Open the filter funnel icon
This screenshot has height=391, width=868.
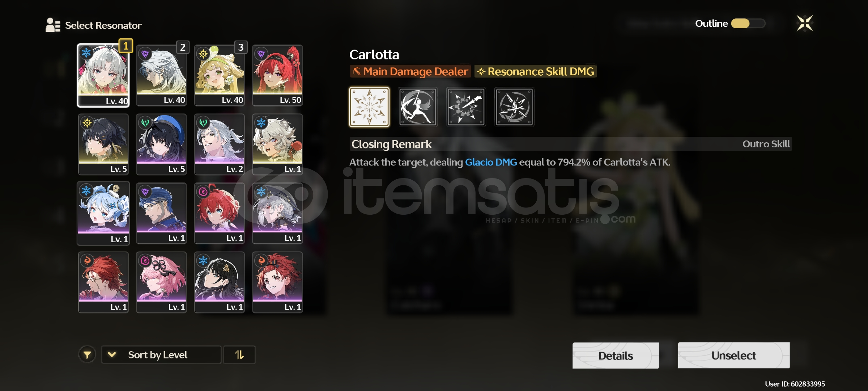[87, 355]
